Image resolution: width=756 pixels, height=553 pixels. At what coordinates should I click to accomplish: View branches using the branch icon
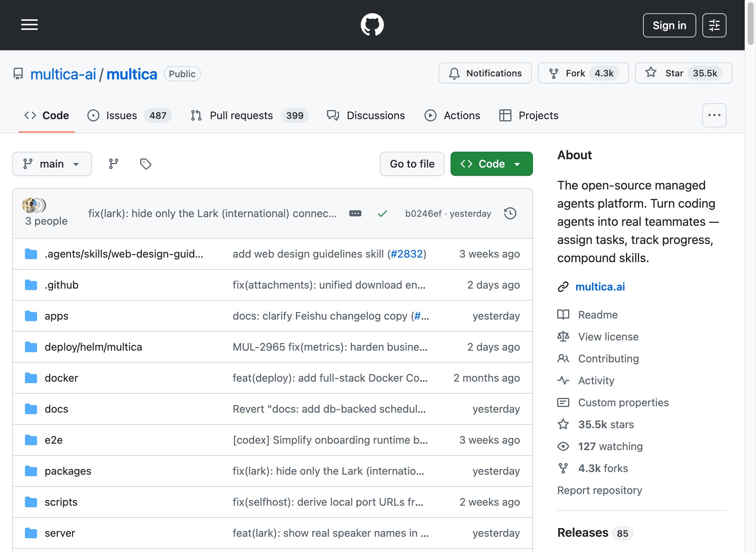click(113, 164)
